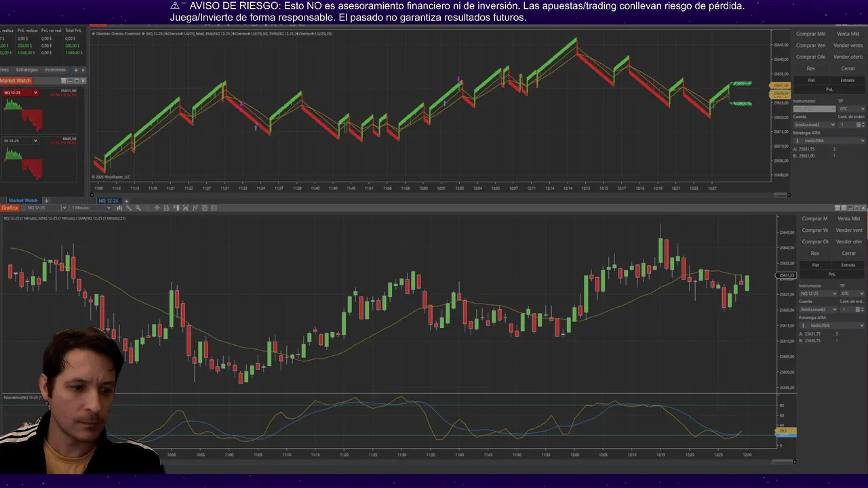
Task: Click the Cerrar button in upper Chart Trader
Action: tap(848, 68)
